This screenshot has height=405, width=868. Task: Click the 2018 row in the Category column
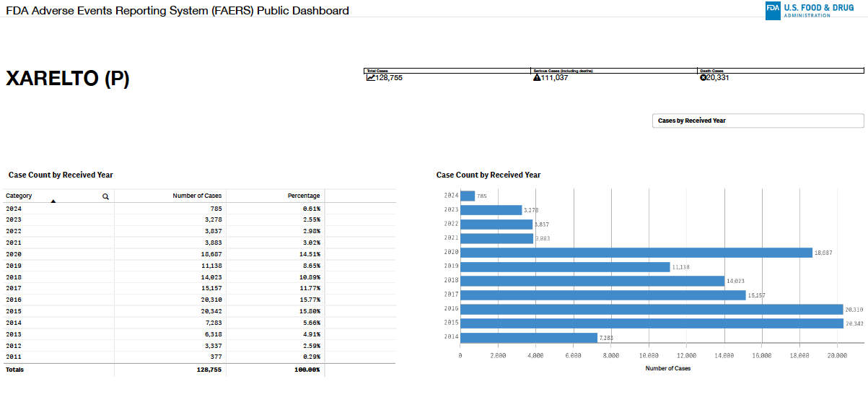point(14,276)
